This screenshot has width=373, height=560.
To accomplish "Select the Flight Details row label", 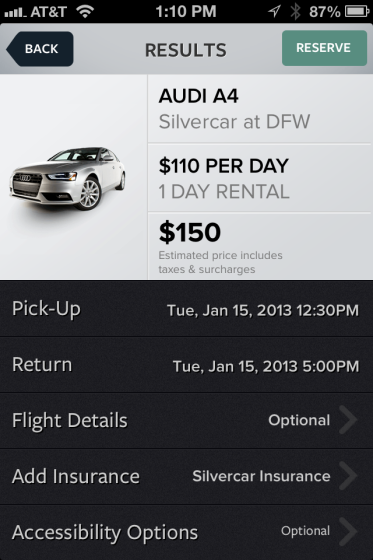I will pyautogui.click(x=70, y=420).
